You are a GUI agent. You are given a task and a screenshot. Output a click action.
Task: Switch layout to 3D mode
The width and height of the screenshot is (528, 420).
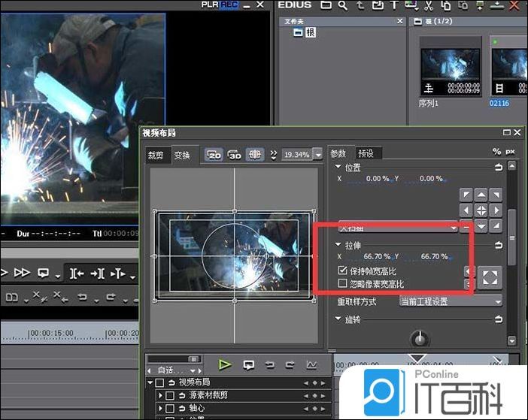pos(234,154)
